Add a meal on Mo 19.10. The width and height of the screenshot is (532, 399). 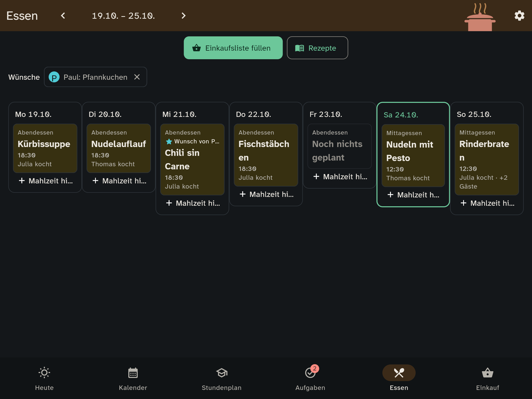[45, 181]
